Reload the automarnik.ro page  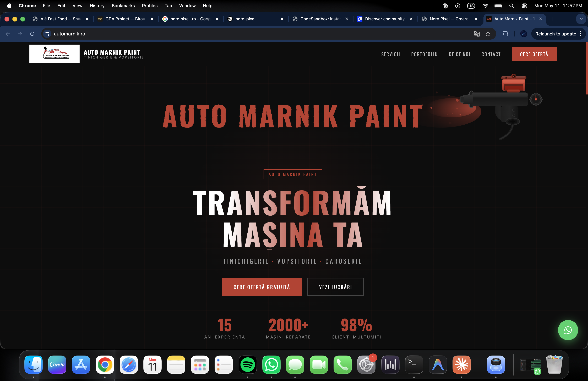(32, 34)
